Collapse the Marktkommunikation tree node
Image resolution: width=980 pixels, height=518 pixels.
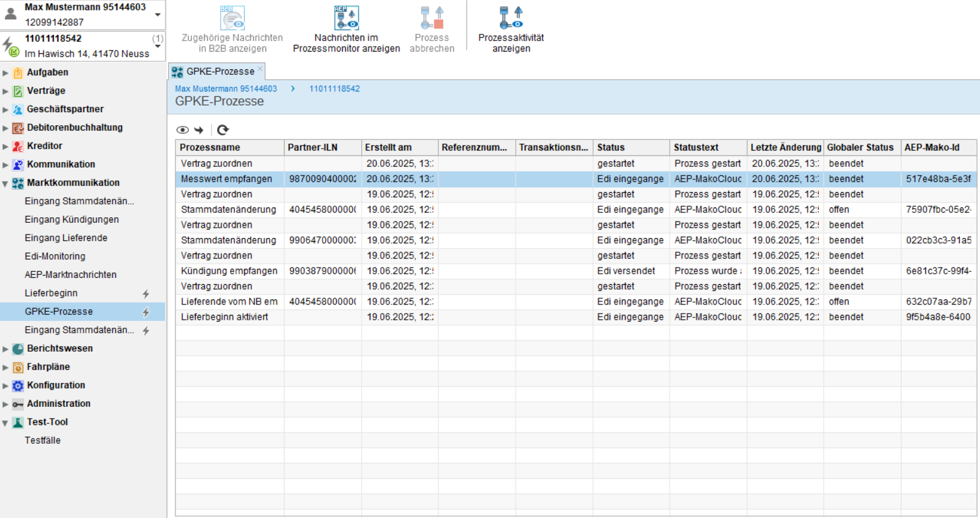(6, 183)
